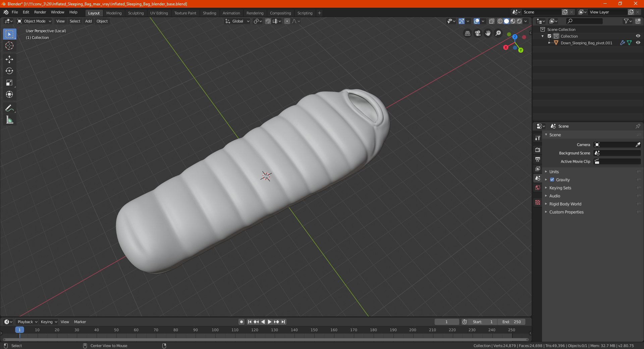Open the Output properties tab
Screen dimensions: 644x349
point(538,159)
